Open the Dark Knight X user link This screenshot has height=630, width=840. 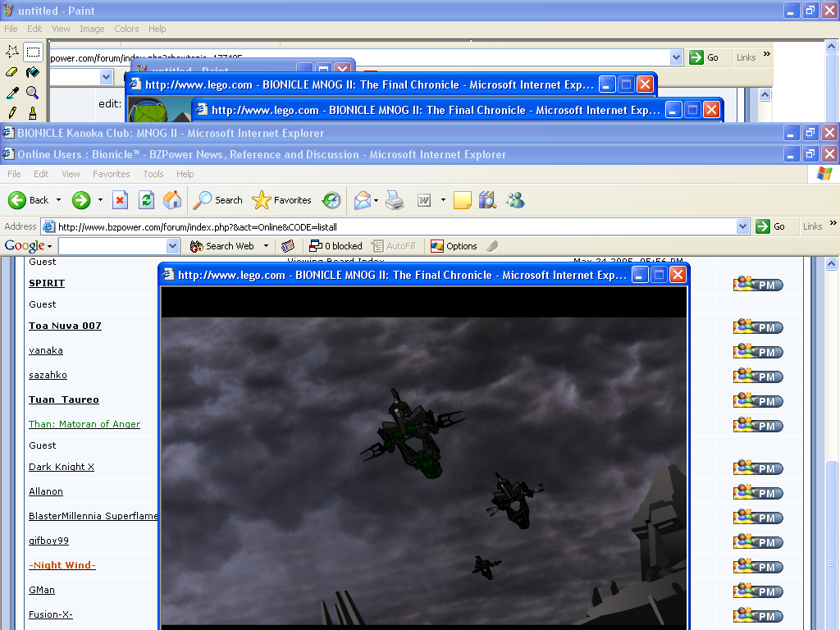61,467
